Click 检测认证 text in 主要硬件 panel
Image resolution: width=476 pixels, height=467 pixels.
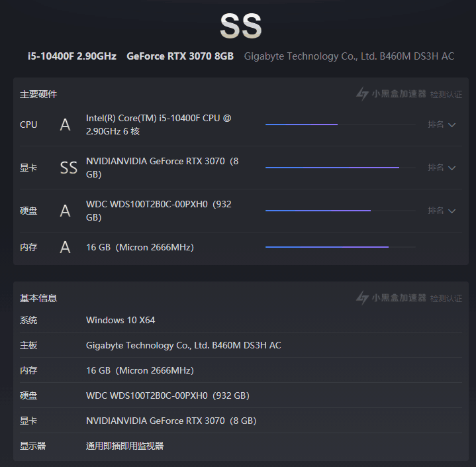(446, 95)
